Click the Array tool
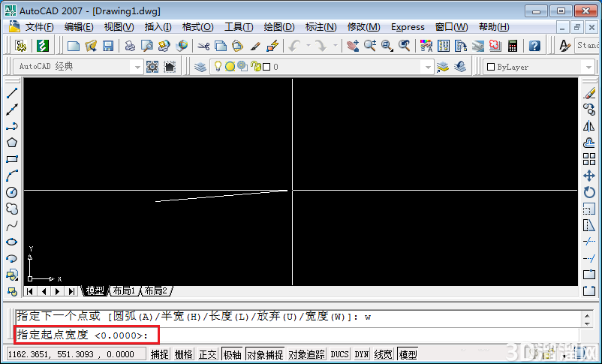This screenshot has height=364, width=602. (x=589, y=159)
